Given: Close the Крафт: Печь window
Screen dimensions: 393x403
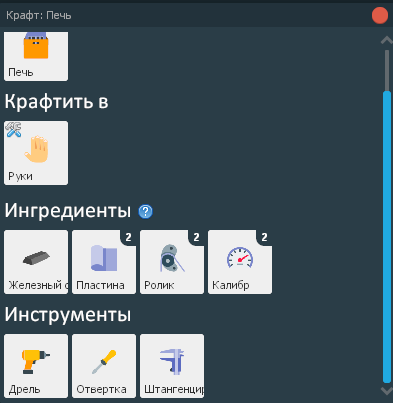Looking at the screenshot, I should 380,16.
